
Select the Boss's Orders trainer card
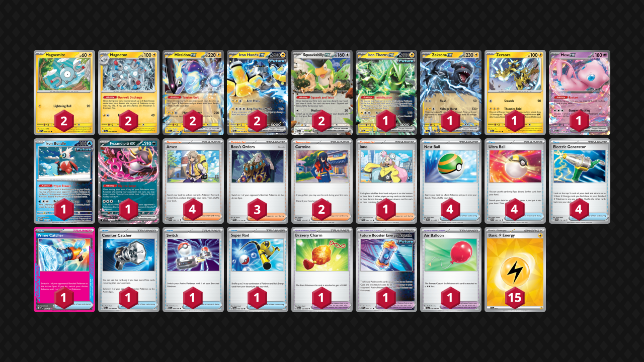[x=258, y=181]
